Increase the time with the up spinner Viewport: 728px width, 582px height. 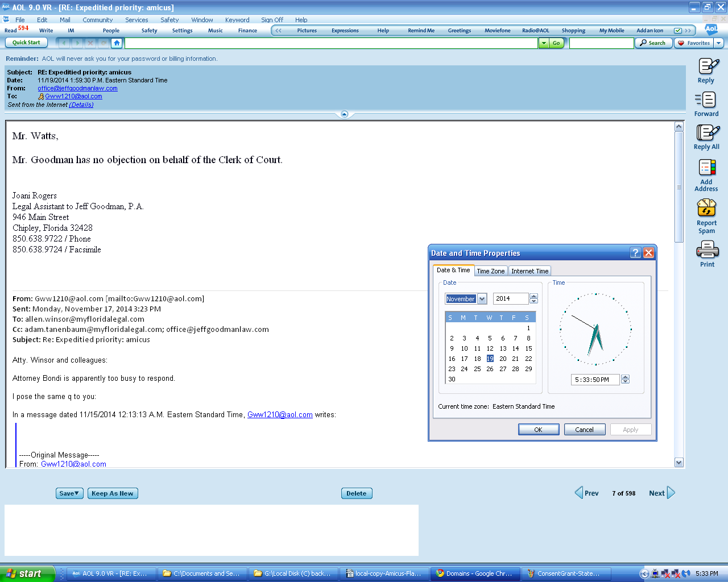(x=626, y=377)
